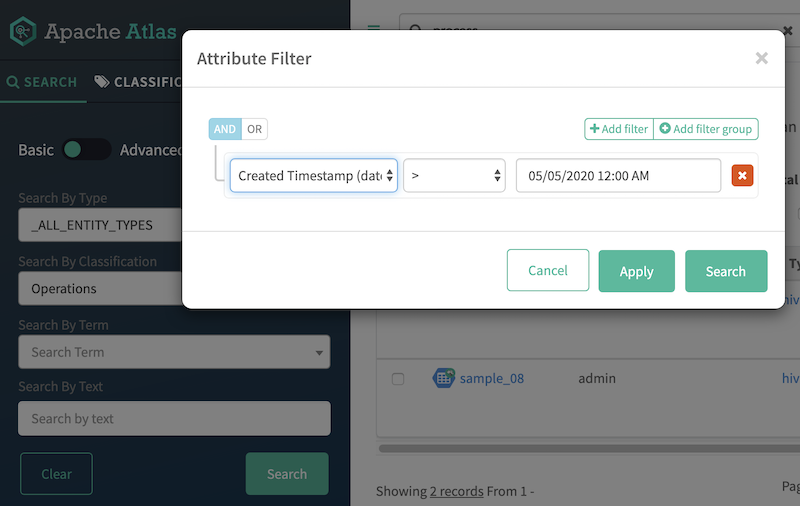
Task: Click the red delete filter rule icon
Action: (x=742, y=176)
